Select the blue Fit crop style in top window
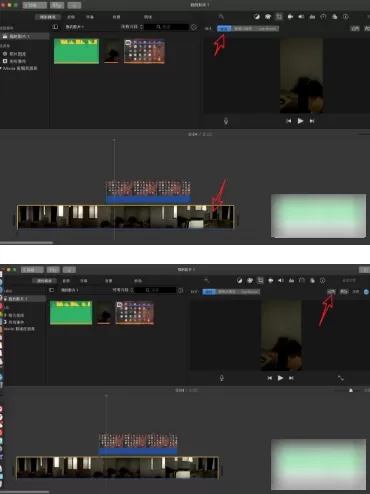Screen dimensions: 370x494 coord(224,29)
